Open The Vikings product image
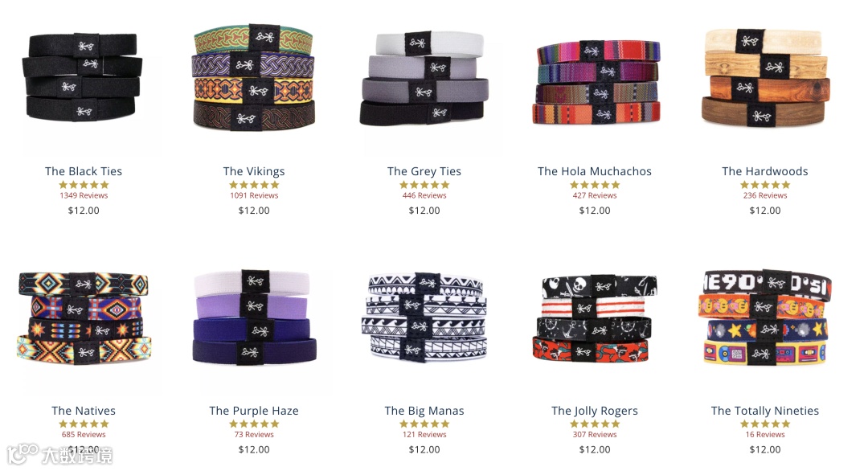 pyautogui.click(x=253, y=76)
